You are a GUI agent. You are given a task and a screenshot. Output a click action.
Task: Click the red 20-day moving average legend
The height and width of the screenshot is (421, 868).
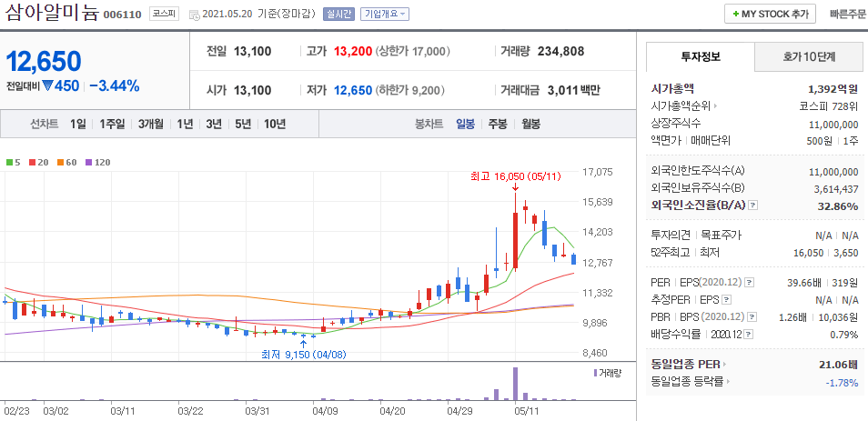pos(39,162)
